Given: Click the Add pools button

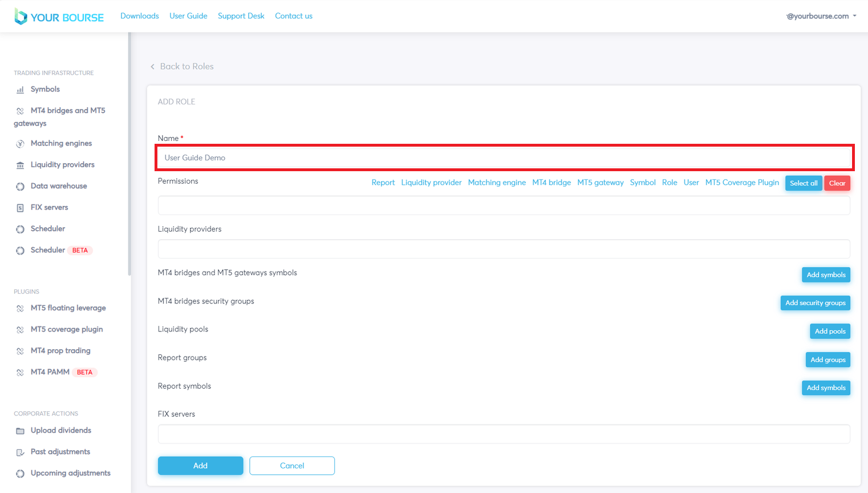Looking at the screenshot, I should click(x=830, y=331).
